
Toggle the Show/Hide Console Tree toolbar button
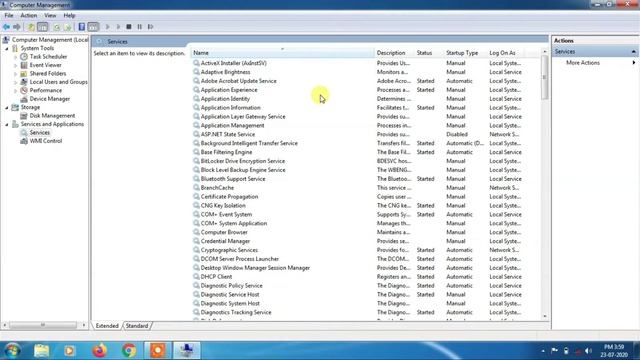coord(42,27)
